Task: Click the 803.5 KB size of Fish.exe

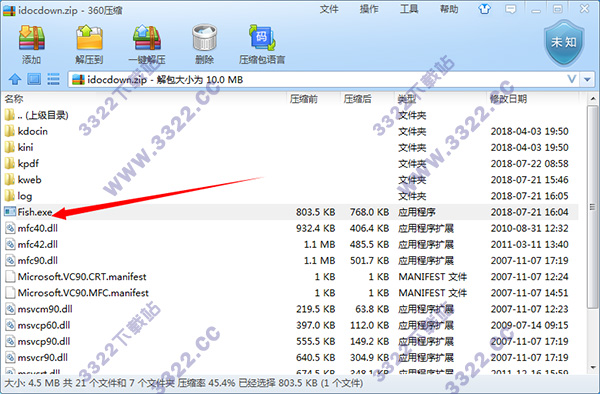Action: tap(315, 212)
